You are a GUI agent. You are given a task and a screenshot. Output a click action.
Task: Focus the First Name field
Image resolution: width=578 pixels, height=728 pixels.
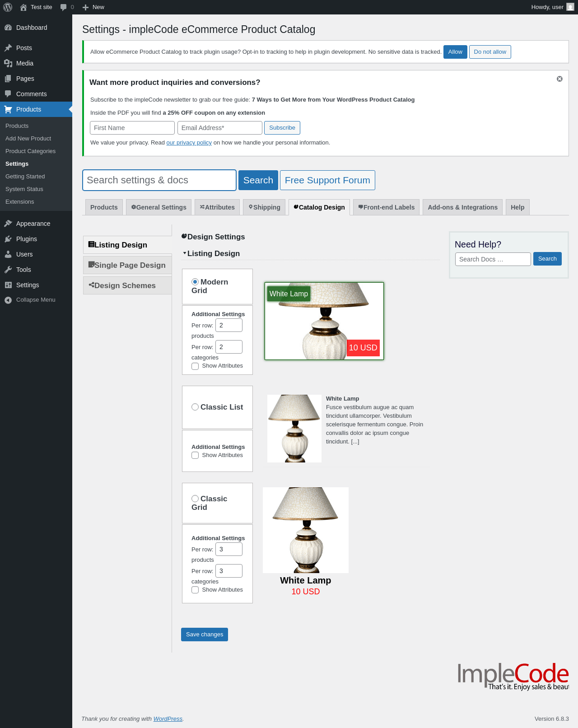(132, 128)
